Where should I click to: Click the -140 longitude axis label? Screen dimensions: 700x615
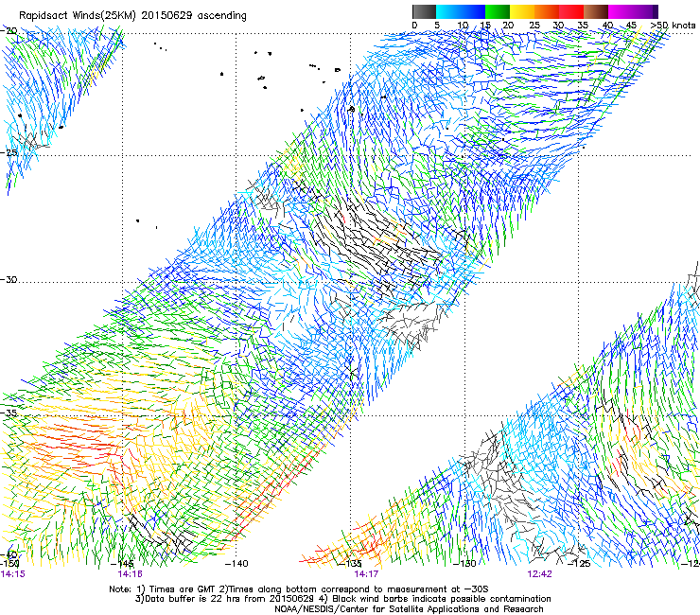236,564
